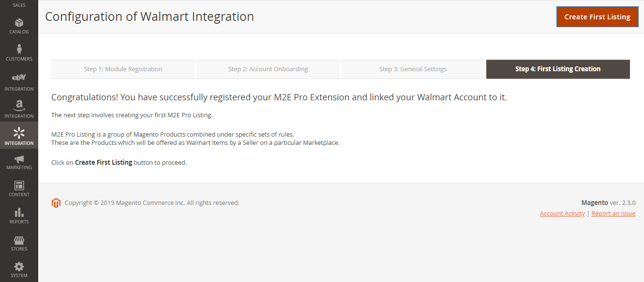Switch to Step 2: Account Onboarding

[x=268, y=69]
